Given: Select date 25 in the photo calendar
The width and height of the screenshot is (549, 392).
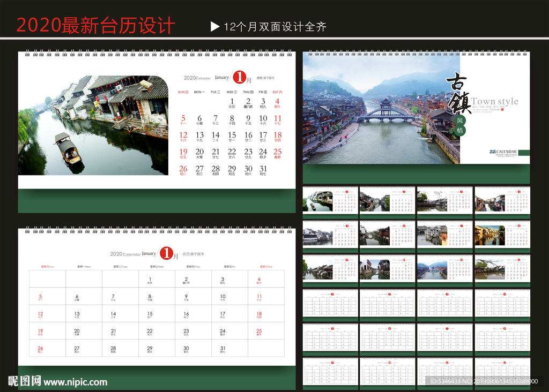Looking at the screenshot, I should point(277,153).
